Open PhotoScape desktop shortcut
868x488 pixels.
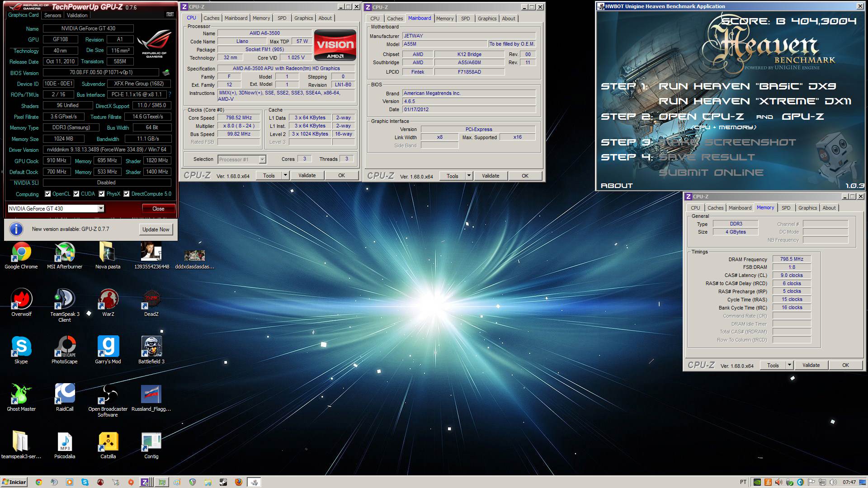tap(65, 350)
